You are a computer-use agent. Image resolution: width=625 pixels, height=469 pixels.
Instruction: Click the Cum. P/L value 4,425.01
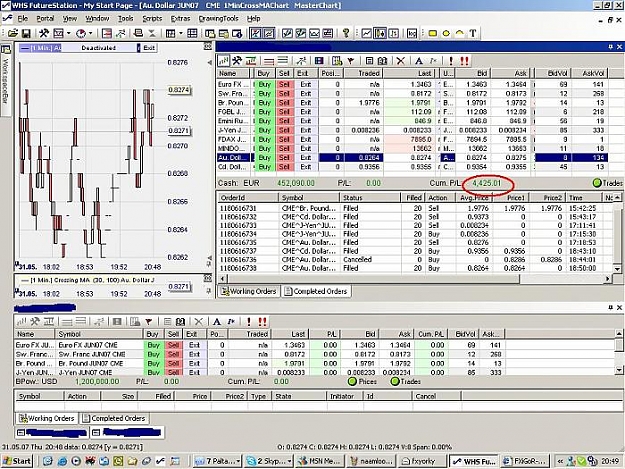tap(486, 183)
